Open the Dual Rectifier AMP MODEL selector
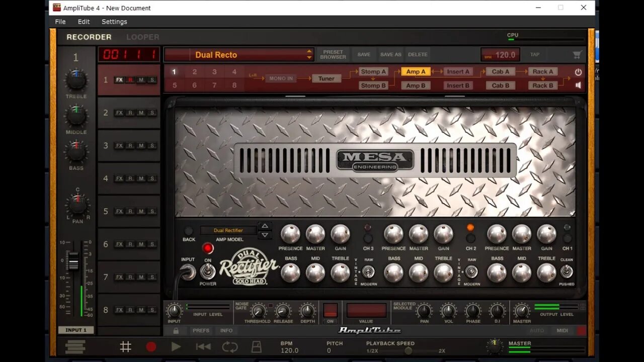The width and height of the screenshot is (644, 362). (x=228, y=230)
